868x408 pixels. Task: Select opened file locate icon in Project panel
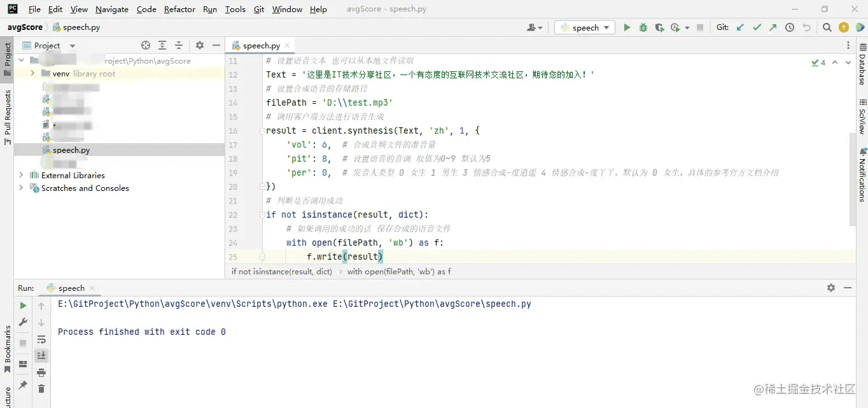(x=146, y=45)
